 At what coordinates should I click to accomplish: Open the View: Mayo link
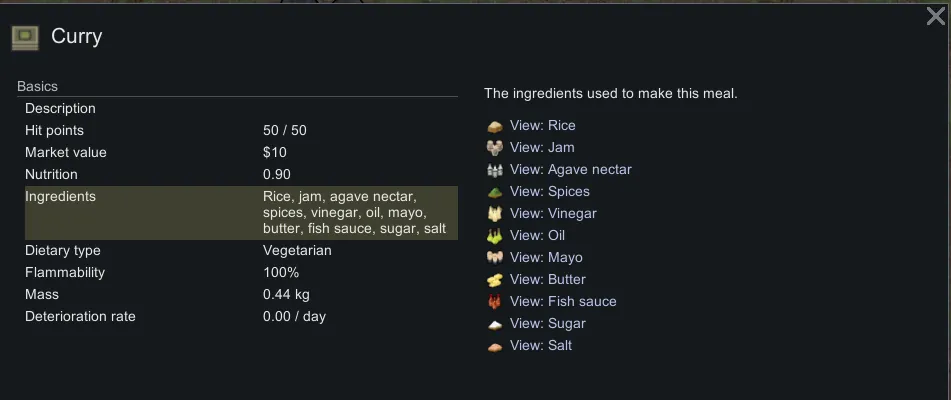546,258
